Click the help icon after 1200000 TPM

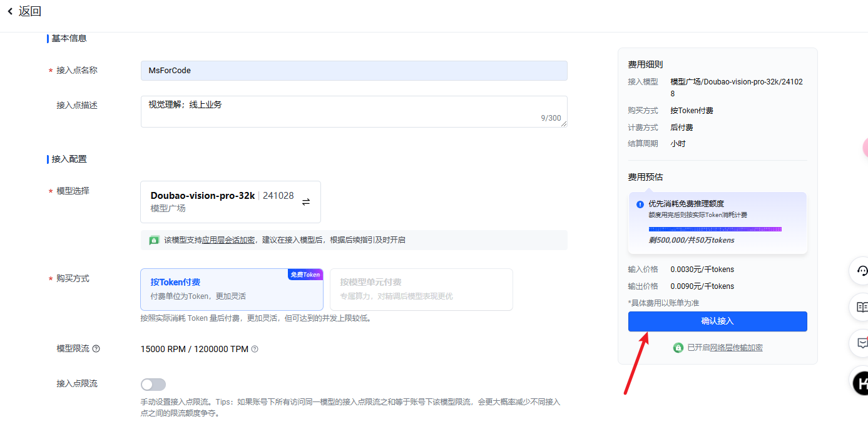point(255,349)
